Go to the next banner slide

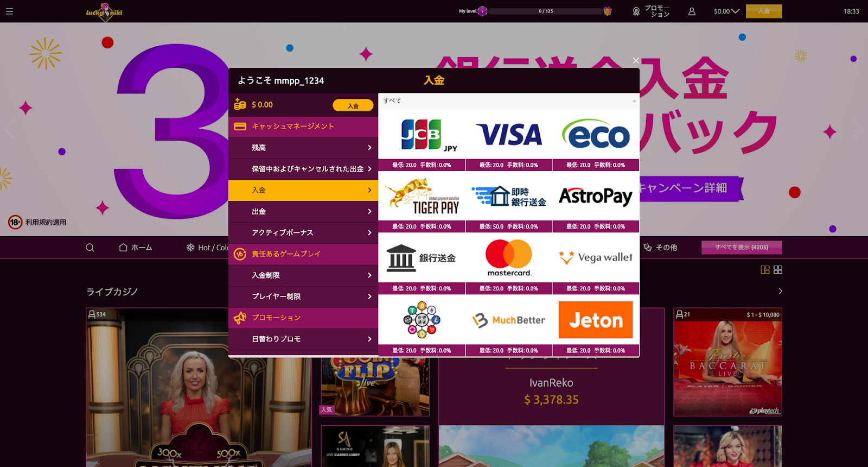point(858,130)
